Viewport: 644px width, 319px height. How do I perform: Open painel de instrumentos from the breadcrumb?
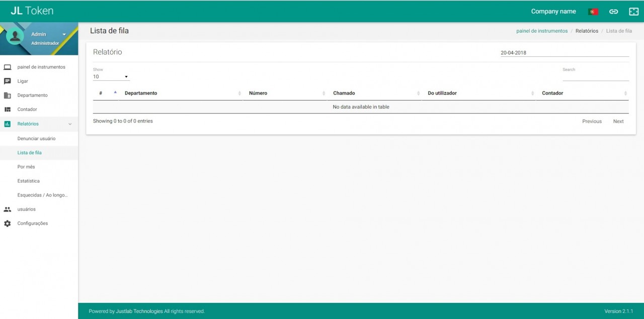pyautogui.click(x=541, y=31)
